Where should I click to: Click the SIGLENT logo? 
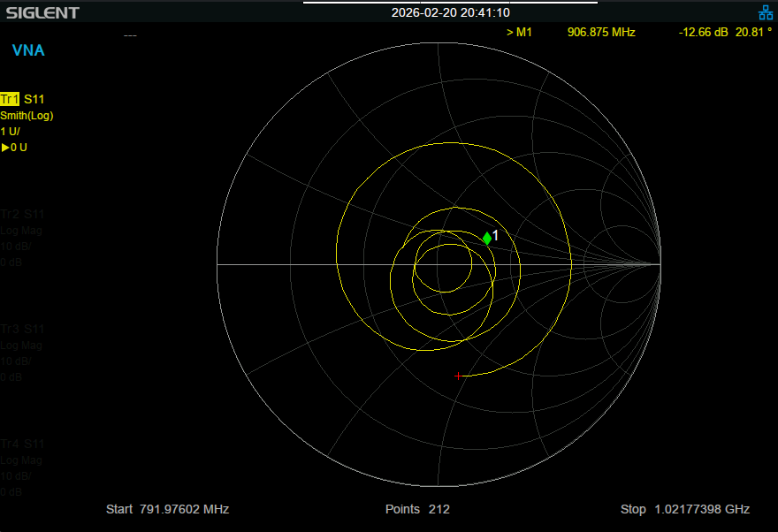coord(42,11)
